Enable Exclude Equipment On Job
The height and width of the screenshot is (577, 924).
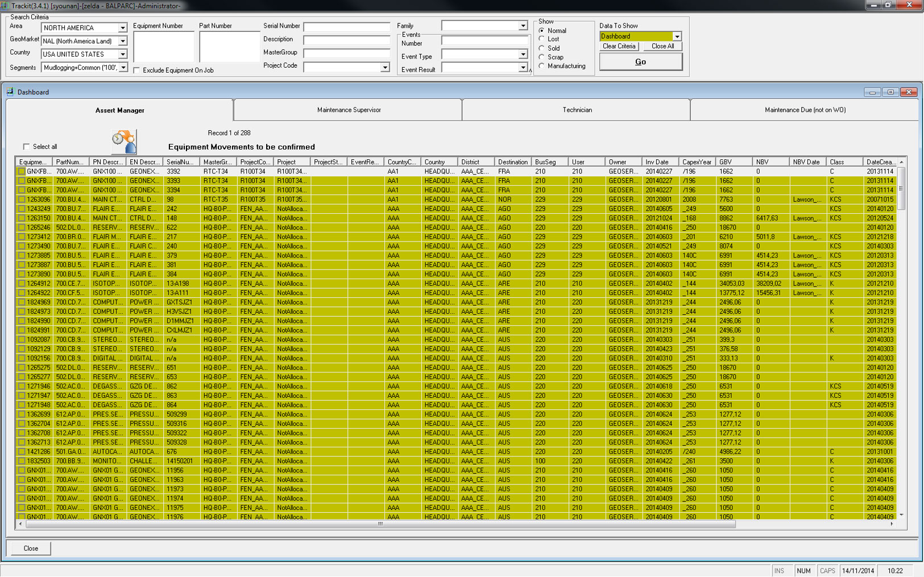click(136, 70)
